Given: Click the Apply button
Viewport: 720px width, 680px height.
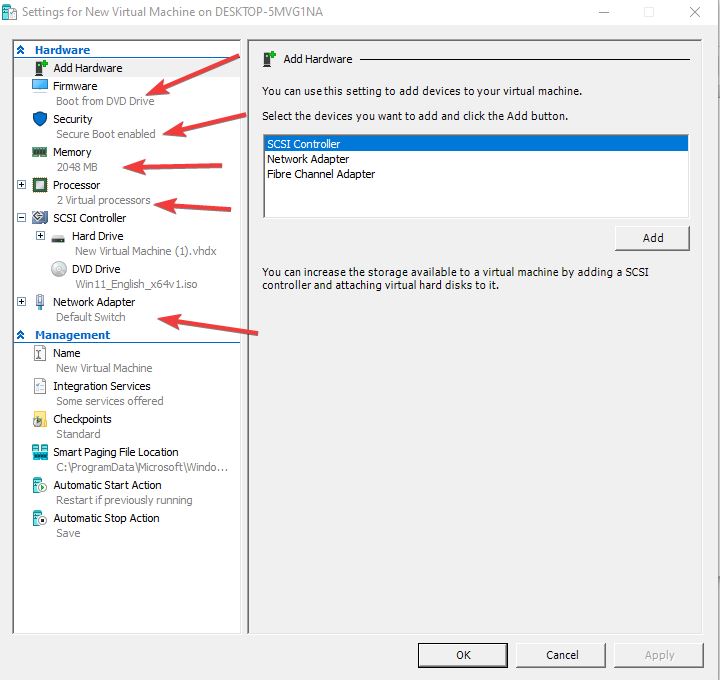Looking at the screenshot, I should [659, 655].
